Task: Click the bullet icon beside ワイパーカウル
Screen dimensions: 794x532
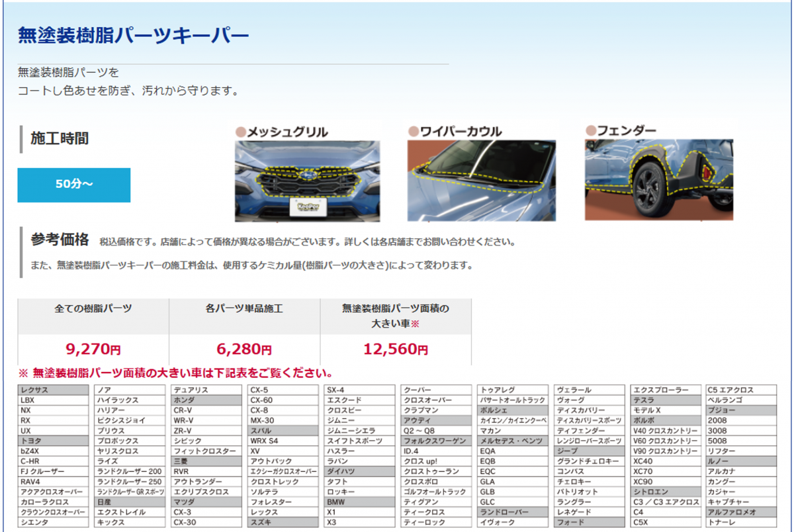Action: [414, 132]
